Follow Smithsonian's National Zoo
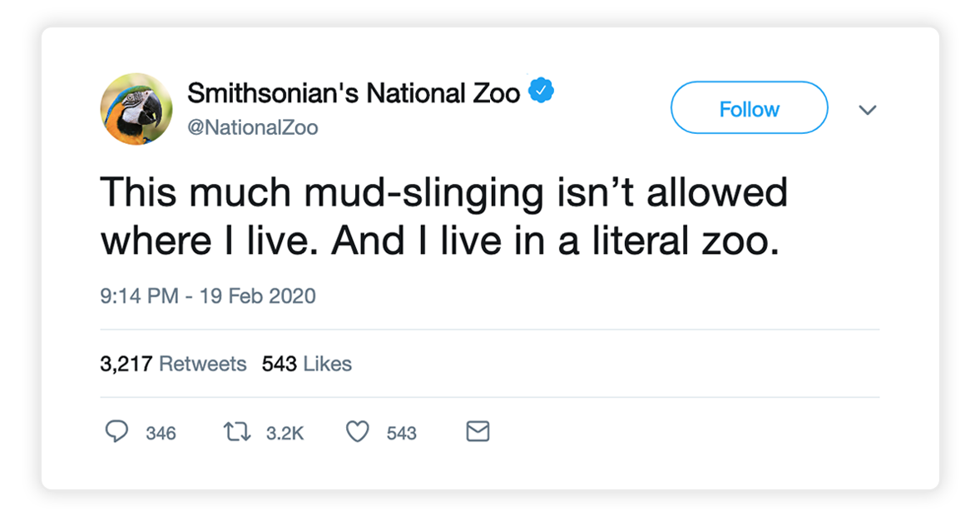The image size is (980, 516). point(750,107)
